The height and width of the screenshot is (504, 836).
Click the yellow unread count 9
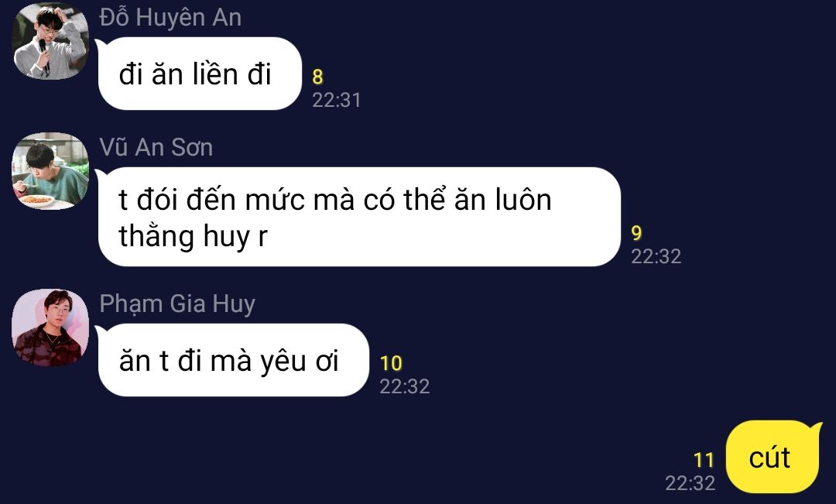(x=636, y=233)
